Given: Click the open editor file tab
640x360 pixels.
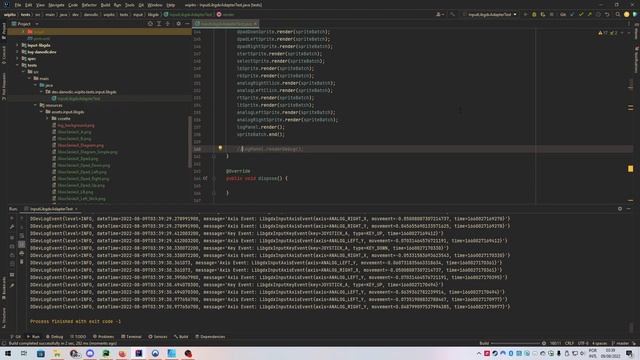Looking at the screenshot, I should (224, 24).
